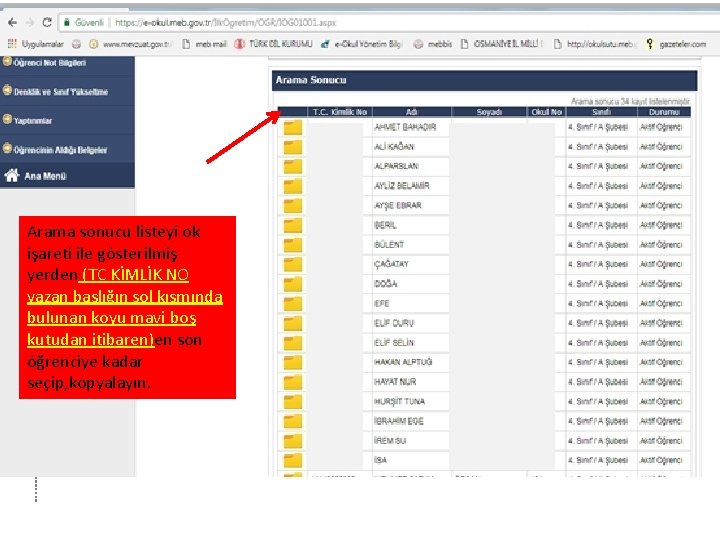Open the gazeteler.com bookmark
720x540 pixels.
coord(676,44)
